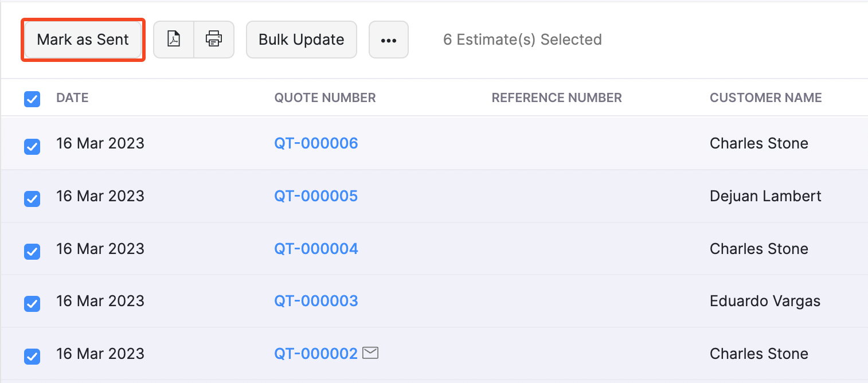868x383 pixels.
Task: Click the Bulk Update button
Action: coord(302,40)
